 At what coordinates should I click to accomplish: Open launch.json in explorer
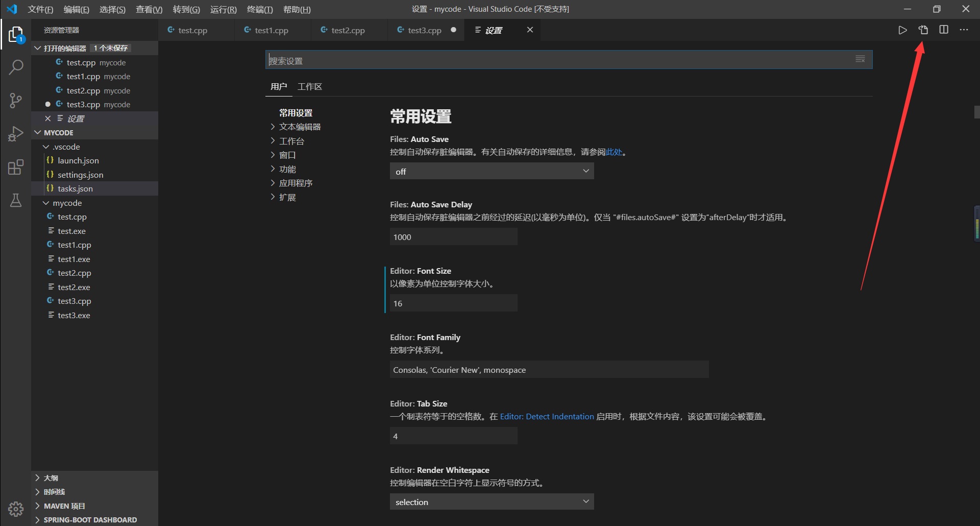point(94,160)
